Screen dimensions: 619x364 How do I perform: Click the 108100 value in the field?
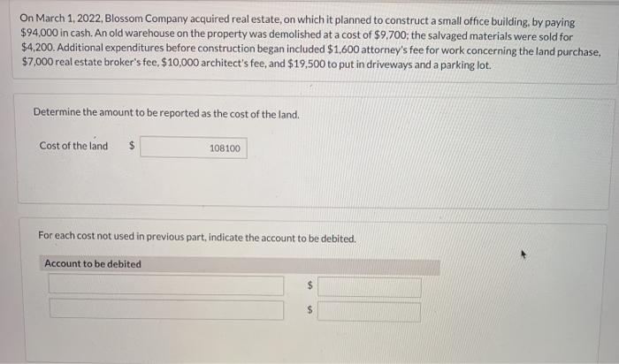pyautogui.click(x=225, y=148)
